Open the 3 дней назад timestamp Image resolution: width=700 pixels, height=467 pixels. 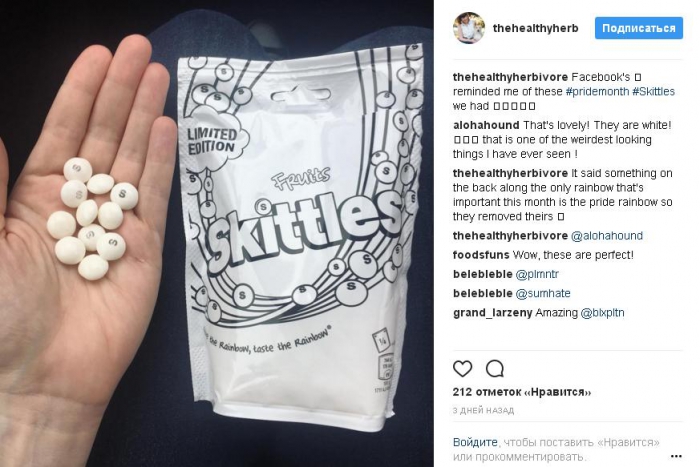tap(483, 410)
